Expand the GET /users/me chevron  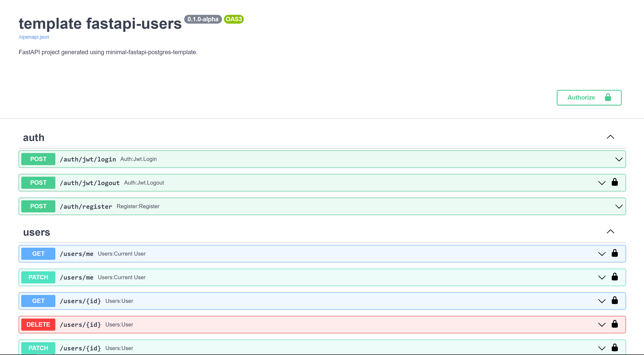coord(602,254)
